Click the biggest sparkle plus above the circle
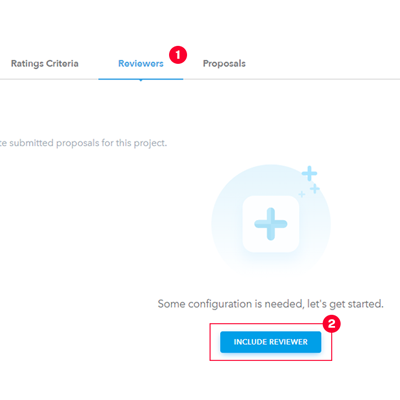 (x=309, y=173)
